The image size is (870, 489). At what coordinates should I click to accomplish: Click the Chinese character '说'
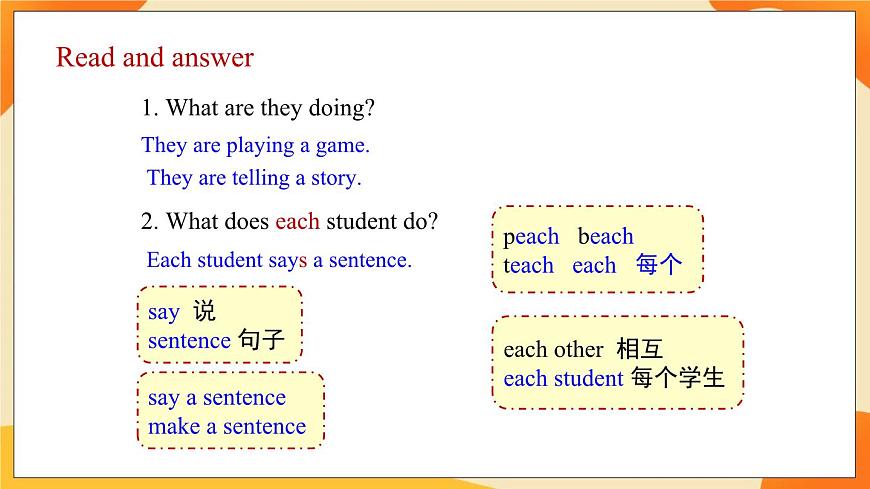(x=204, y=311)
